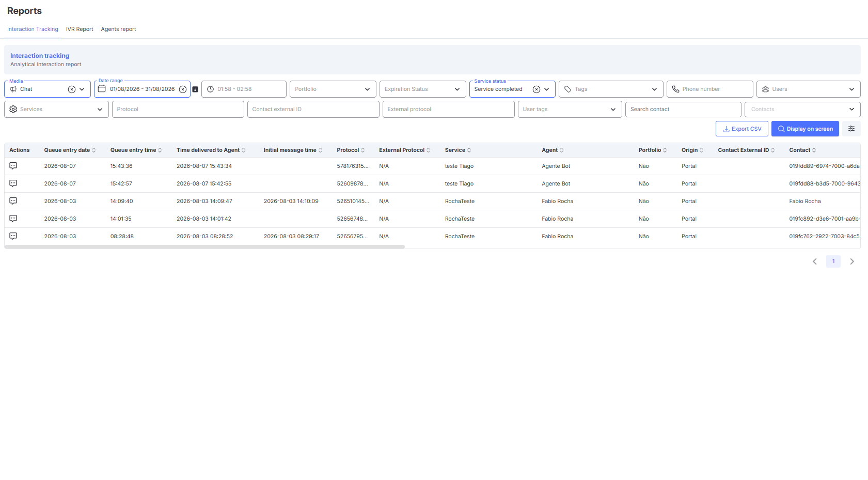Viewport: 868px width, 480px height.
Task: Open chat for the 14:01:35 row
Action: pos(13,219)
